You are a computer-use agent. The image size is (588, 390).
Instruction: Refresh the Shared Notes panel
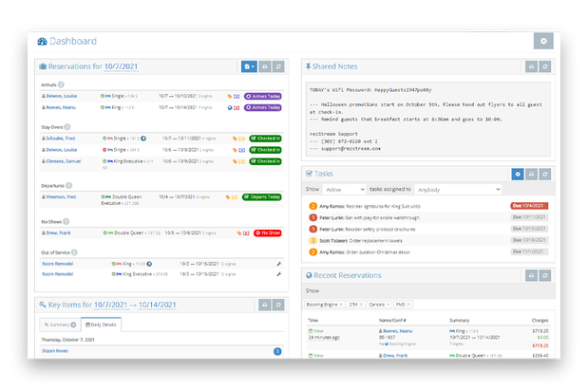coord(545,67)
